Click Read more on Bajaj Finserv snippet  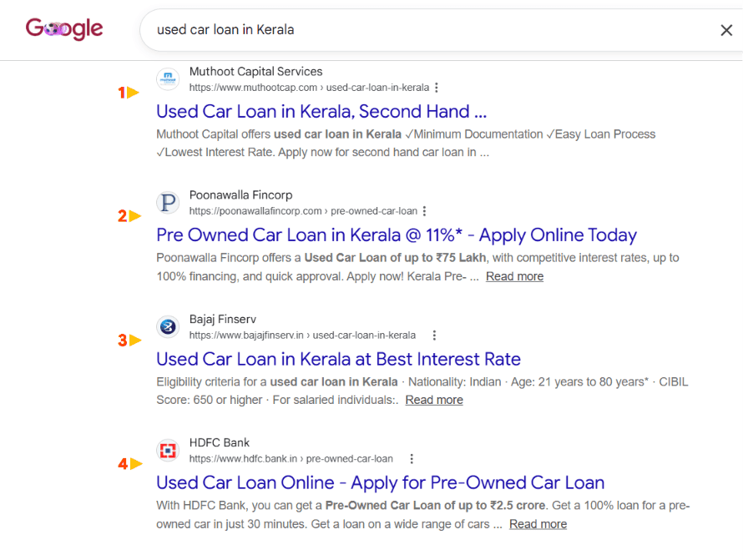434,400
